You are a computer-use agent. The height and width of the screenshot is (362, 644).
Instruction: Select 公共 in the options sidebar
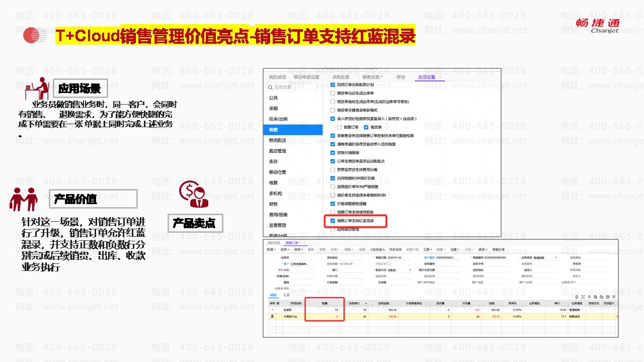[x=273, y=98]
